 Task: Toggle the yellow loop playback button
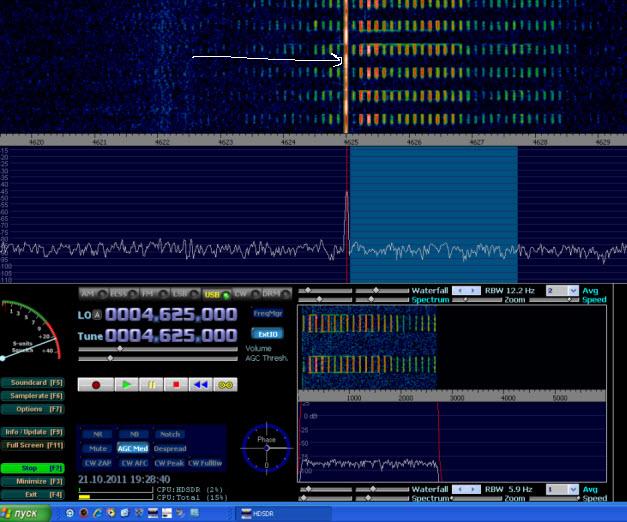pyautogui.click(x=225, y=384)
